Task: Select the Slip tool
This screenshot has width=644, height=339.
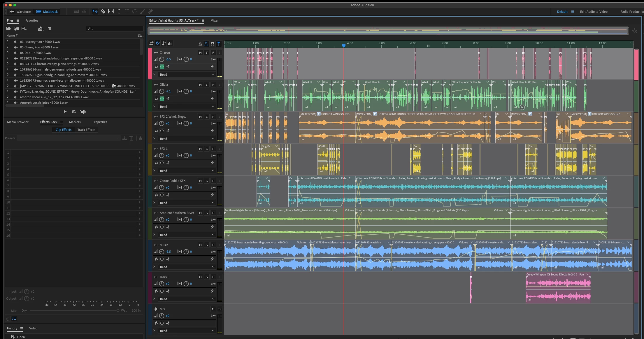Action: [x=111, y=12]
